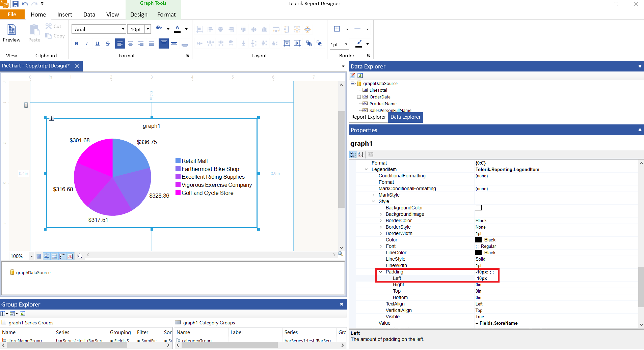Pick the font color button
644x350 pixels.
click(x=177, y=29)
